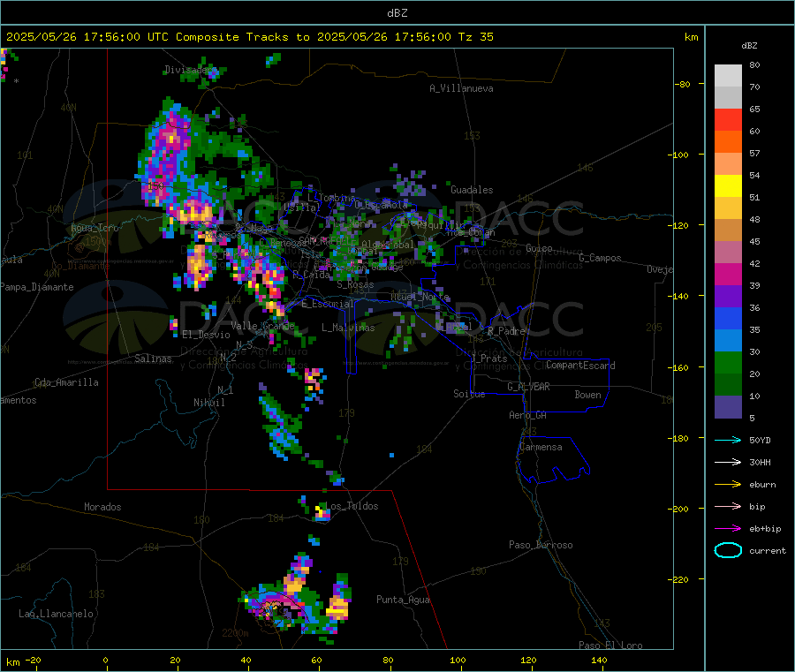Pick the light gray 70-80 dBZ band

click(x=728, y=76)
